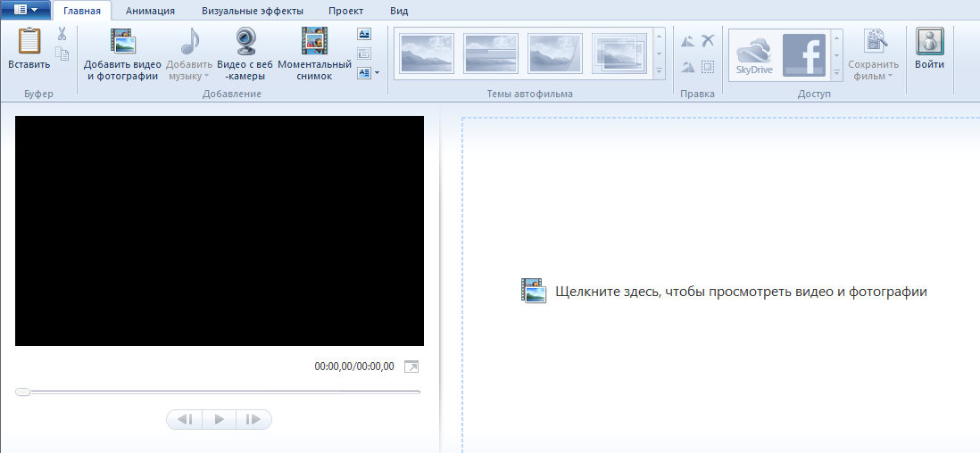Click Add videos and photos icon

tap(121, 43)
